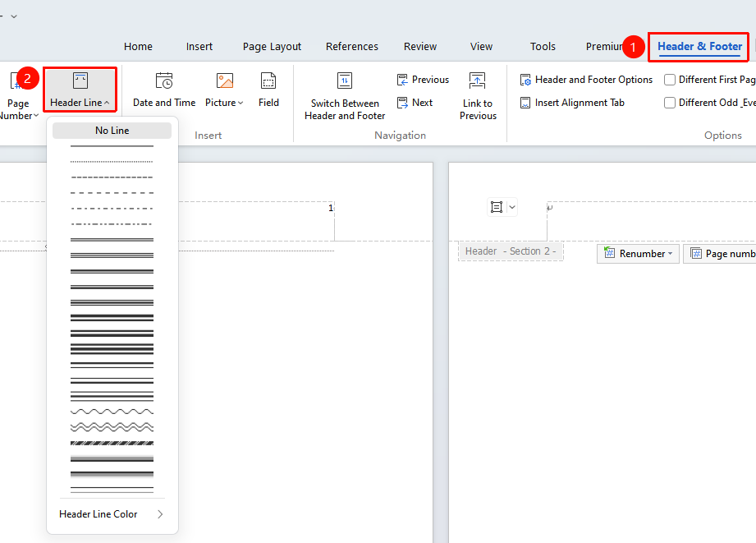This screenshot has height=543, width=756.
Task: Select the diagonal striped header line style
Action: pyautogui.click(x=112, y=443)
